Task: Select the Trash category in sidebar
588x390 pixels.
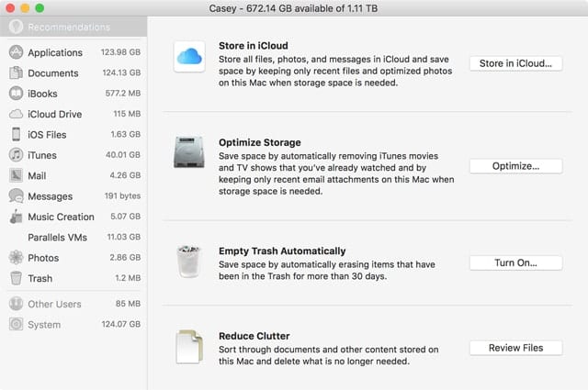Action: click(x=40, y=278)
